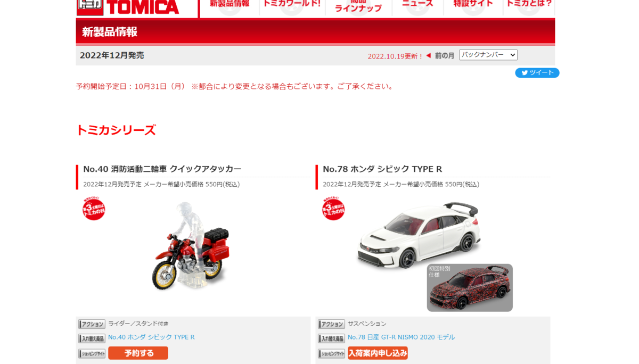Open the バックナンバー dropdown
Viewport: 639px width, 364px height.
point(488,55)
